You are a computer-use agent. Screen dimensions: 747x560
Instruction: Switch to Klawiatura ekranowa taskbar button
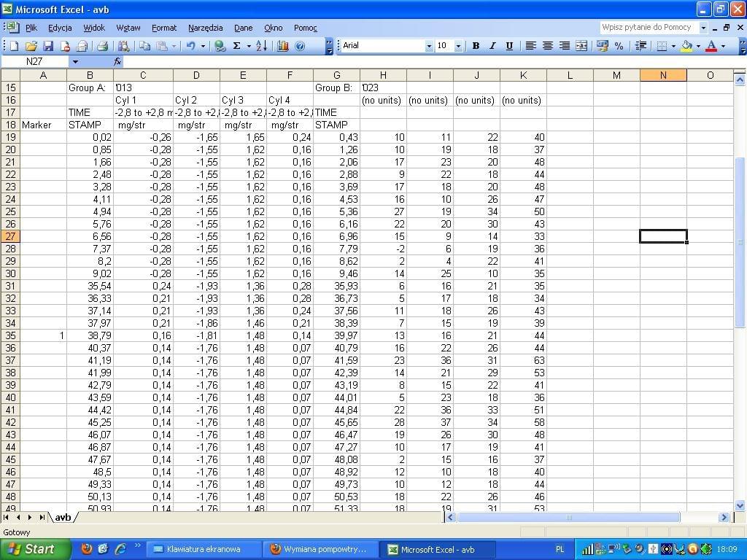(204, 549)
